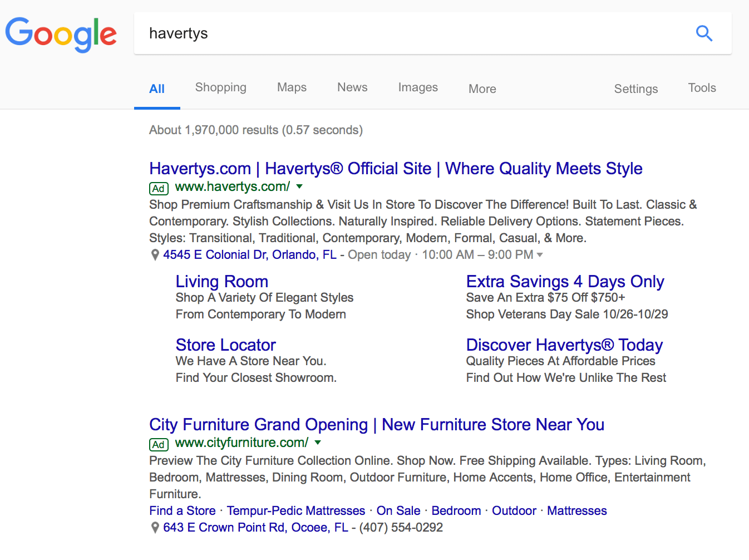Click 'From Contemporary To Modern' text
Image resolution: width=749 pixels, height=560 pixels.
pos(261,315)
